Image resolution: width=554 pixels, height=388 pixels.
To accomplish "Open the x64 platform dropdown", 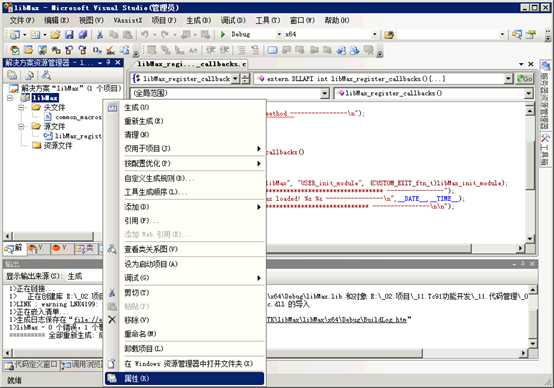I will coord(374,34).
